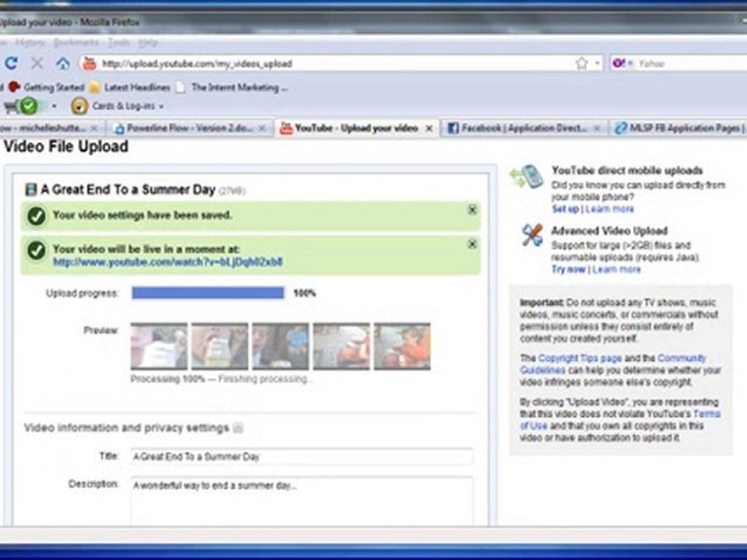
Task: Click Set up for mobile uploads
Action: pos(565,209)
